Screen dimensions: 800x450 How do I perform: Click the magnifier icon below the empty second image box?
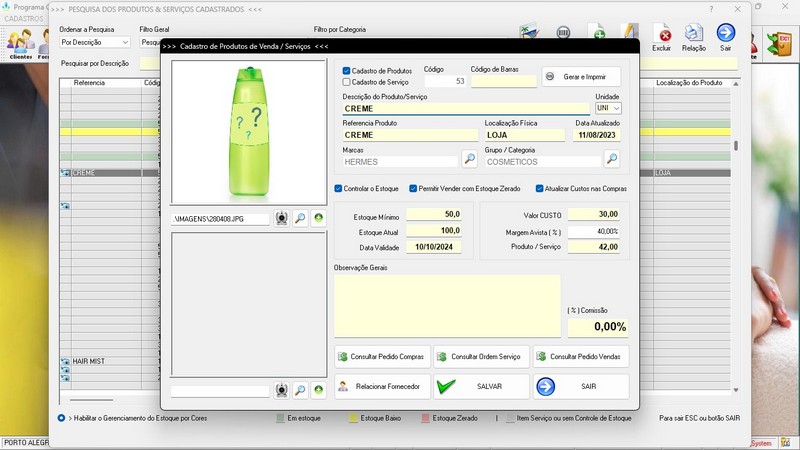click(300, 390)
